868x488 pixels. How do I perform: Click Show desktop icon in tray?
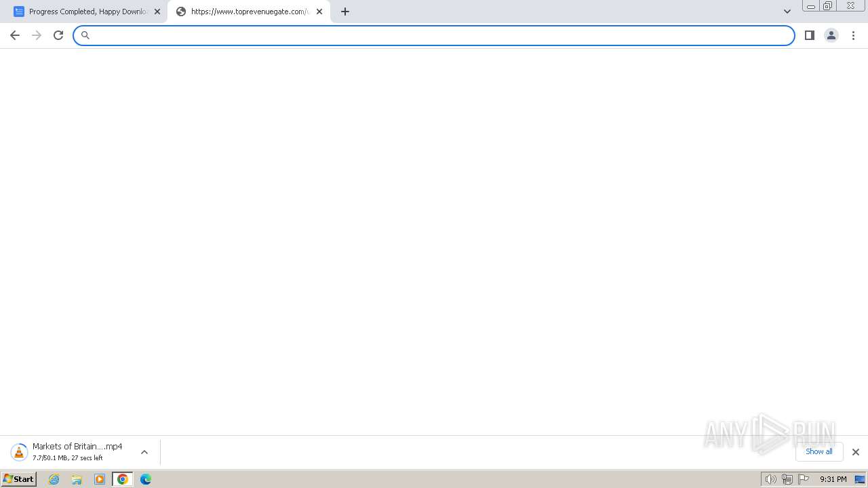tap(860, 479)
